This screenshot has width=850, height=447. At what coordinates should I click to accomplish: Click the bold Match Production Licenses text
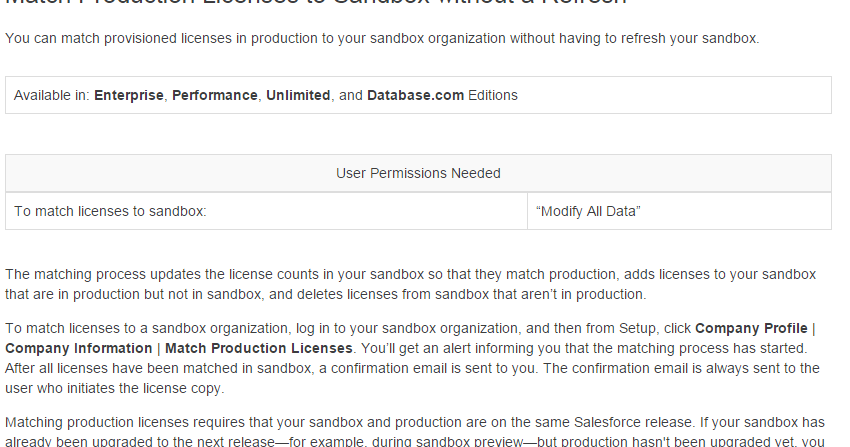[258, 348]
